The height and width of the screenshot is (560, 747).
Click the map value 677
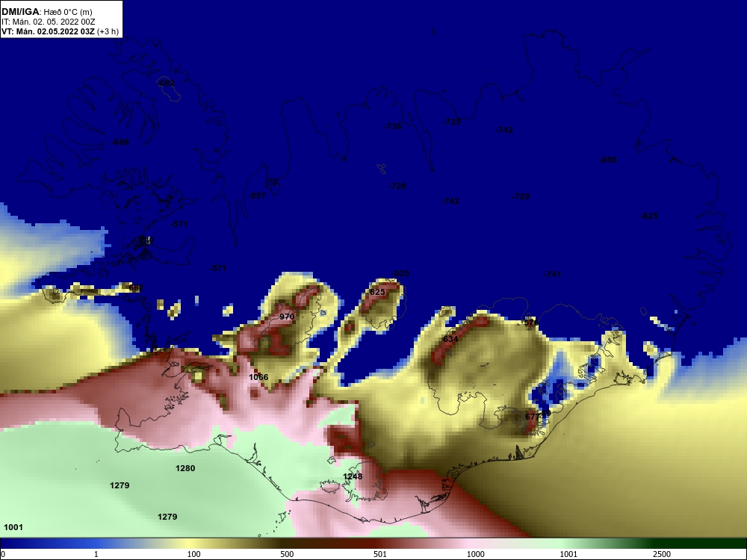(x=532, y=417)
